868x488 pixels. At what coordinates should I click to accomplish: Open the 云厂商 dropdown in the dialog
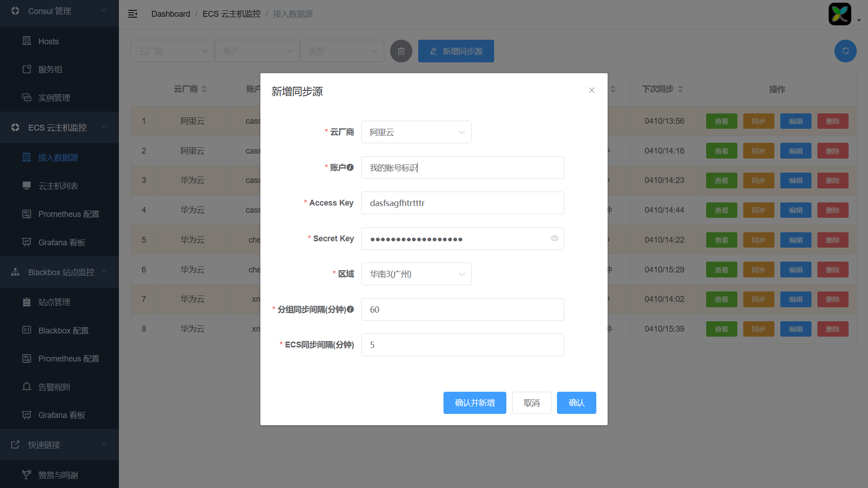pyautogui.click(x=416, y=132)
